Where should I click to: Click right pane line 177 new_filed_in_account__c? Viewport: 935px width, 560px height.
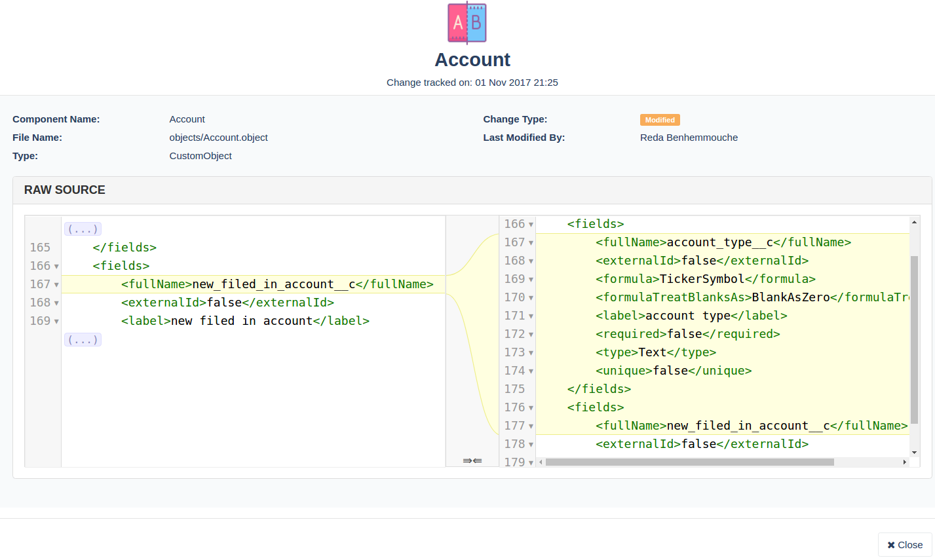point(752,426)
